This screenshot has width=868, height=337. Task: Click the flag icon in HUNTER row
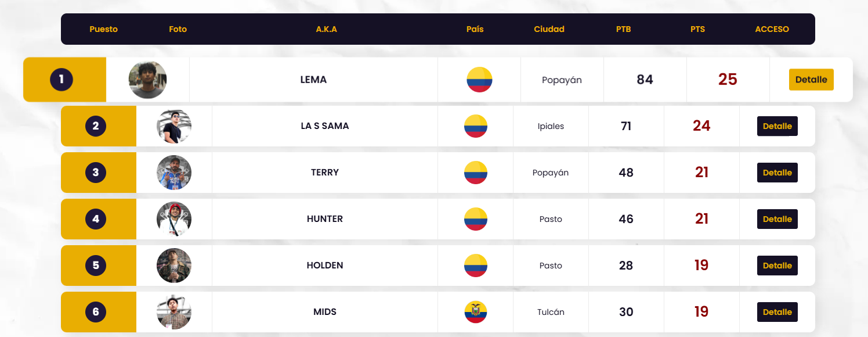coord(476,219)
